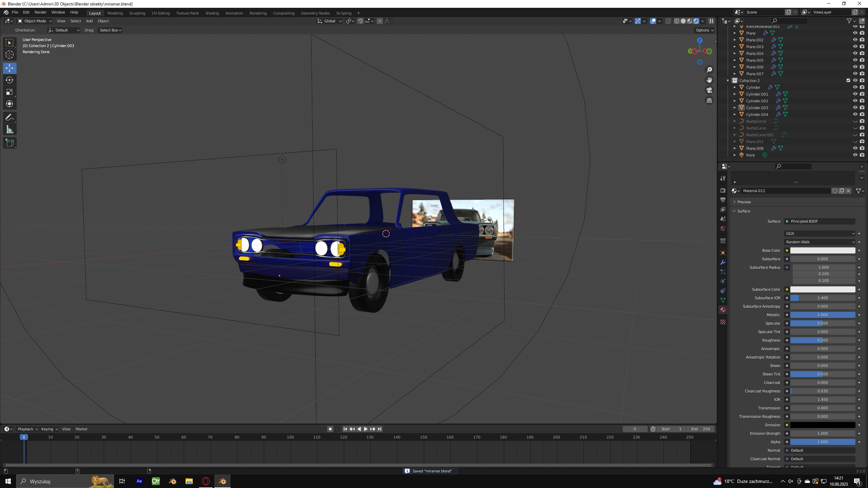868x488 pixels.
Task: Select the Move tool
Action: 9,68
